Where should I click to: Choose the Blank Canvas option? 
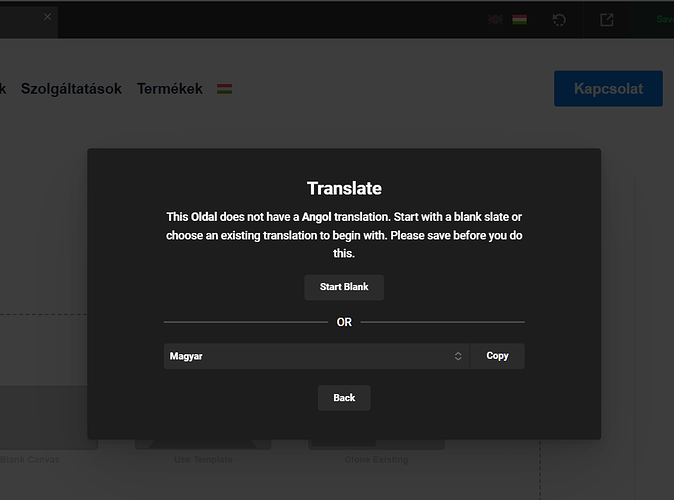(30, 459)
